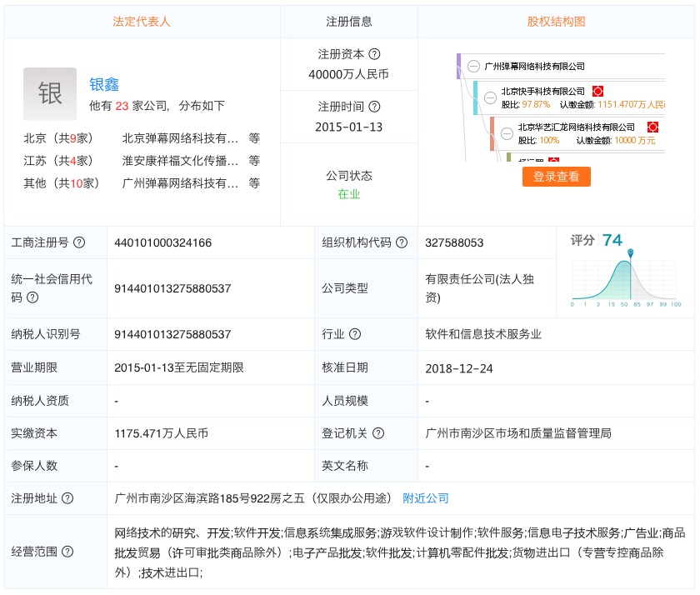700x595 pixels.
Task: Click 银 avatar thumbnail
Action: tap(50, 94)
